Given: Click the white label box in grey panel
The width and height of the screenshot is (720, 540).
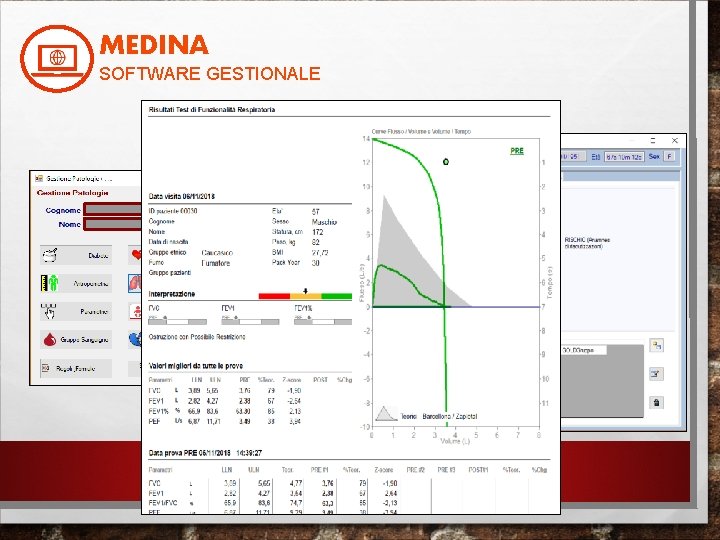Looking at the screenshot, I should coord(584,350).
